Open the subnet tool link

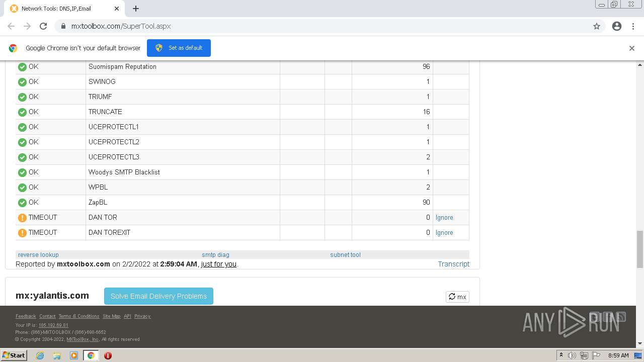tap(345, 255)
